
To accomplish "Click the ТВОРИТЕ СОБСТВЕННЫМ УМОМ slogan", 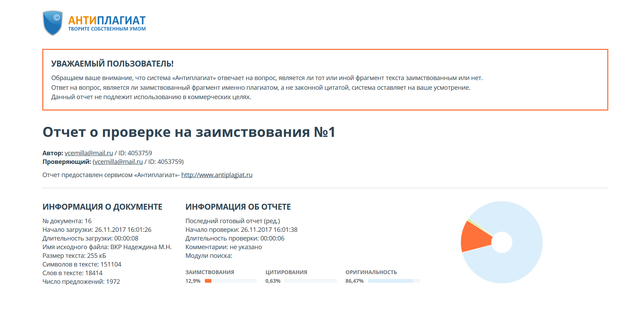I will tap(107, 29).
